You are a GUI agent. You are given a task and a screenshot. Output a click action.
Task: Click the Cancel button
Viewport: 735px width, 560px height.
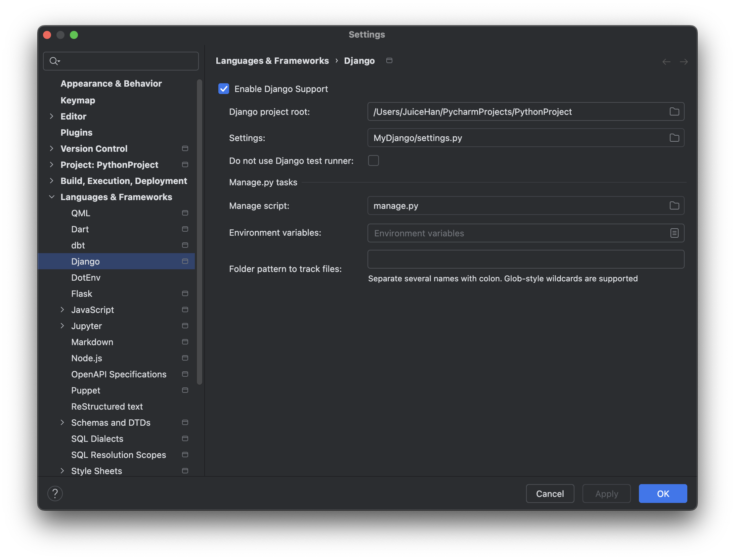click(x=550, y=494)
